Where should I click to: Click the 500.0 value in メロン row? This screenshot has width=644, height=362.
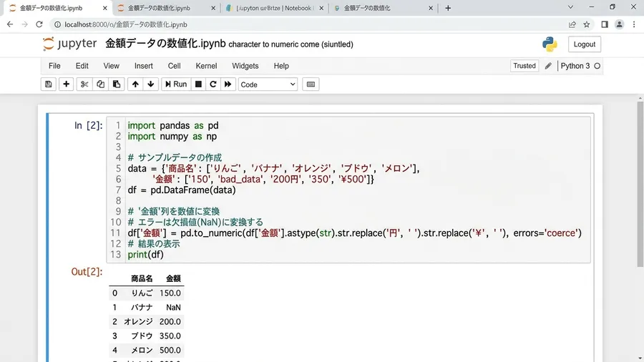(170, 350)
